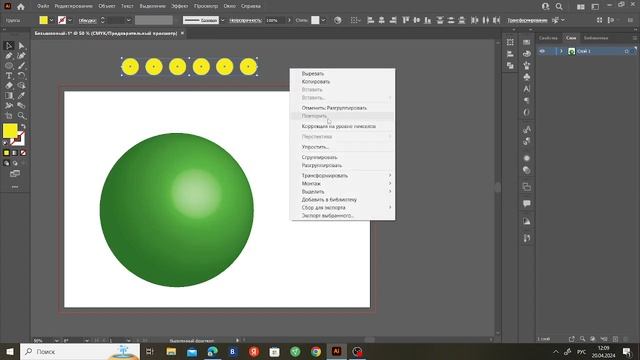
Task: Expand Трансформировать submenu arrow
Action: point(390,176)
